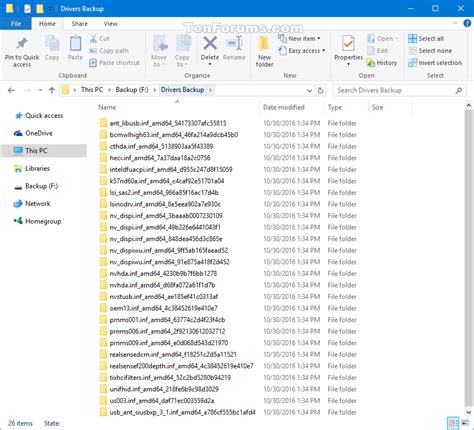Click the vertical scrollbar thumb

point(468,257)
